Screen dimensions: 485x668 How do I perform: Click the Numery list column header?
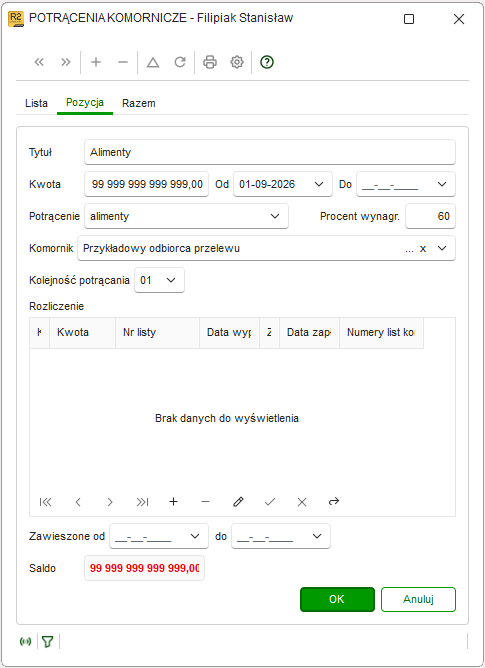pos(381,332)
